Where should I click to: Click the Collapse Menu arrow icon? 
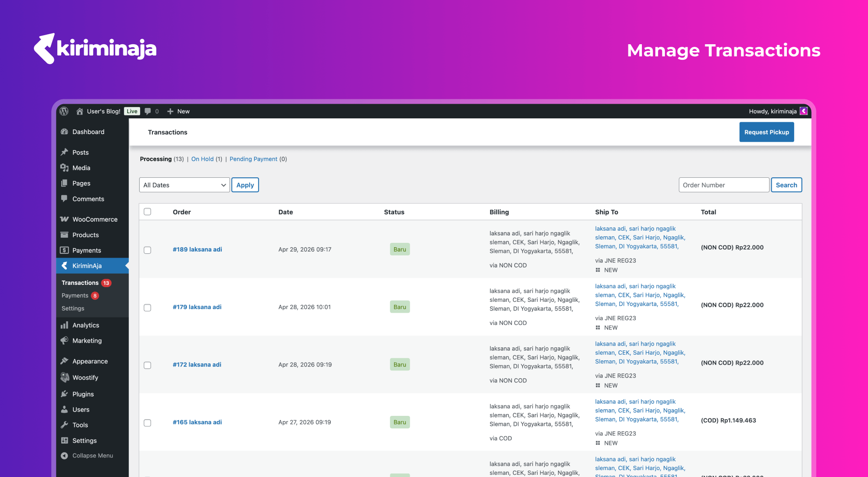click(x=64, y=456)
